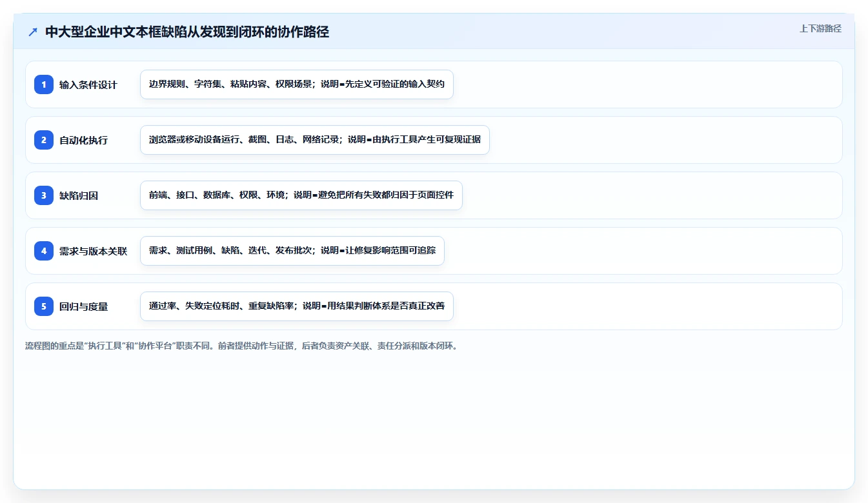Click the 上下游路径 label in the header
868x503 pixels.
tap(820, 28)
